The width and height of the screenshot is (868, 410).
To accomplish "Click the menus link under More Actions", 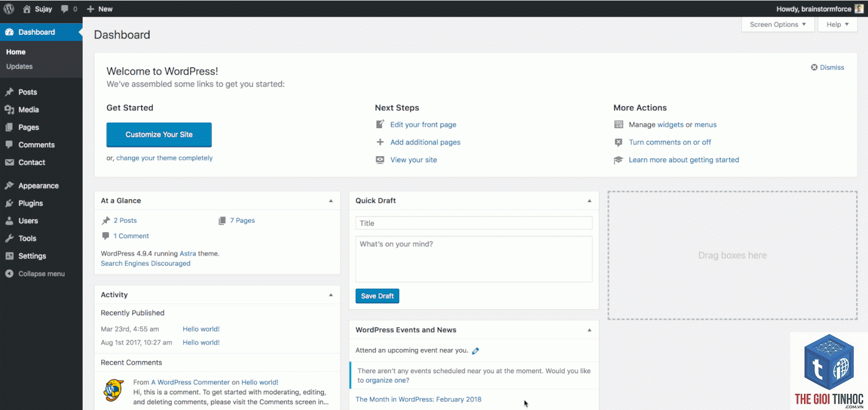I will [x=706, y=124].
